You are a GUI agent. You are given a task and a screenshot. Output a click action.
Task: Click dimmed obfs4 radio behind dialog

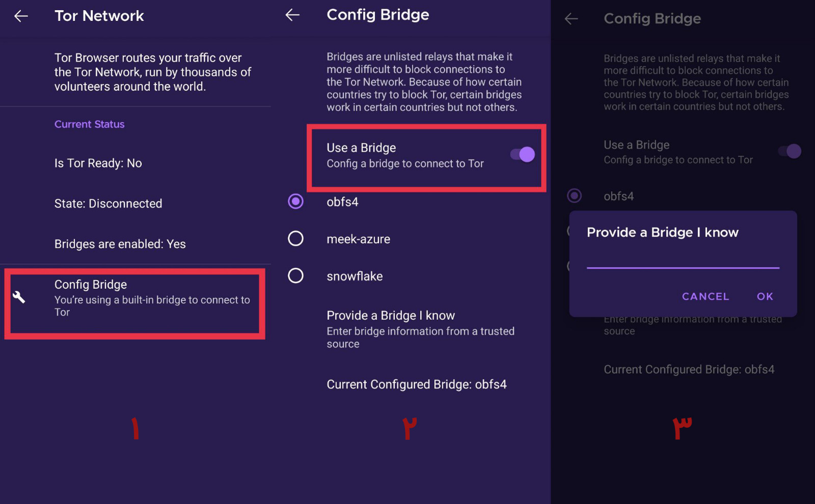pyautogui.click(x=575, y=195)
